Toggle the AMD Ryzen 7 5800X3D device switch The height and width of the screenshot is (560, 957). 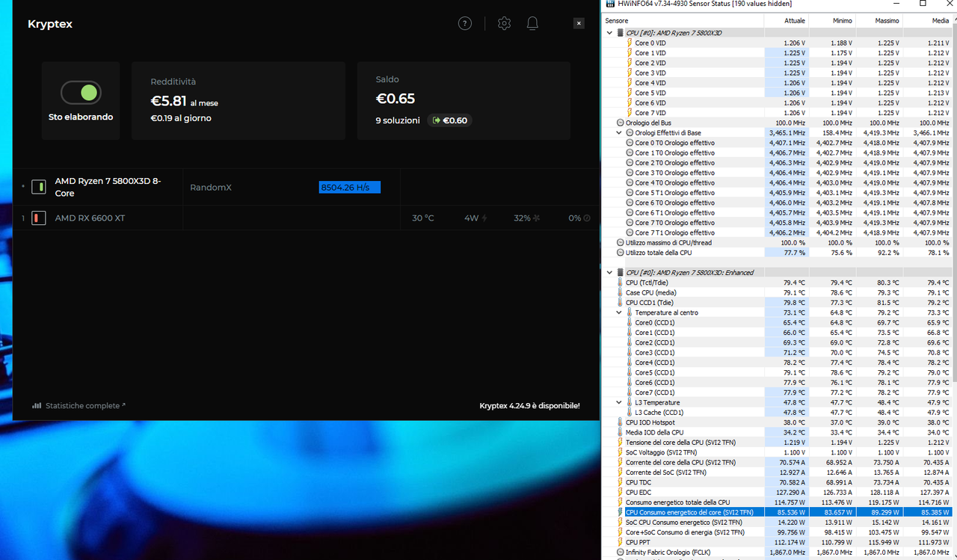click(39, 186)
